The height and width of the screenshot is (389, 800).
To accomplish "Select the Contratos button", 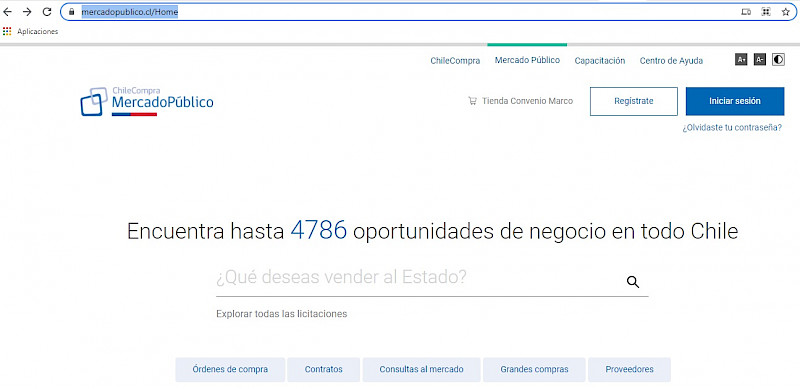I will coord(323,370).
